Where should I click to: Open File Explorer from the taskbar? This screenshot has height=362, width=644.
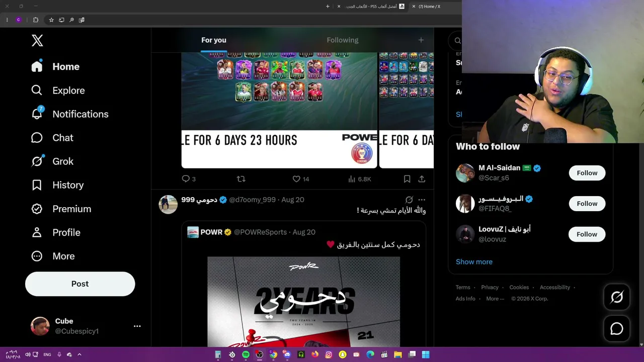click(398, 354)
